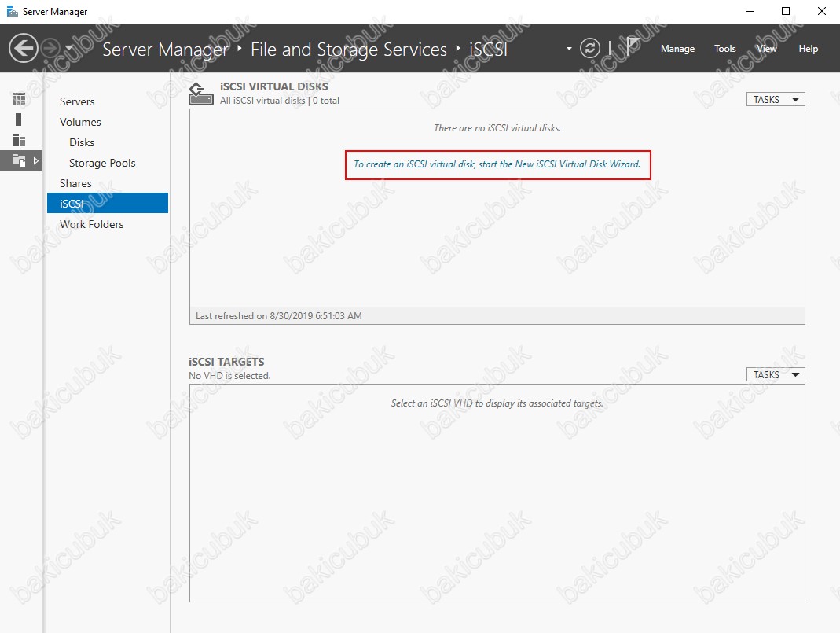The height and width of the screenshot is (633, 840).
Task: Open the Manage menu
Action: [x=677, y=49]
